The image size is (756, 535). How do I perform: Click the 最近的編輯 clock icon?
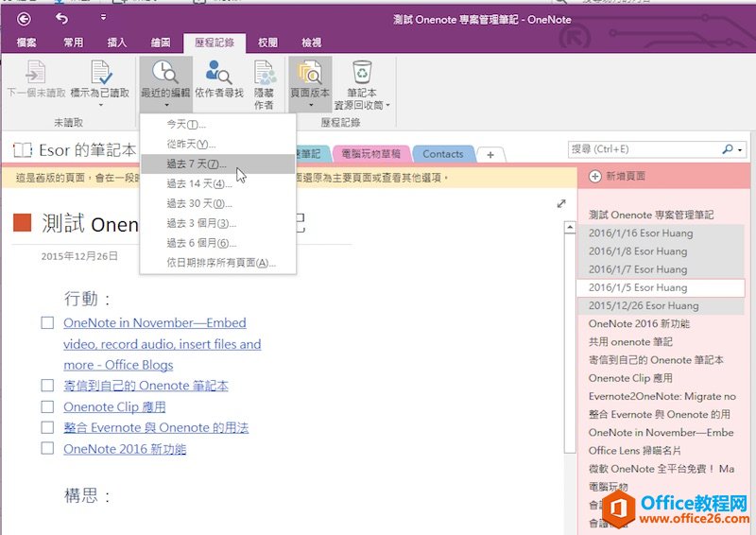coord(164,72)
